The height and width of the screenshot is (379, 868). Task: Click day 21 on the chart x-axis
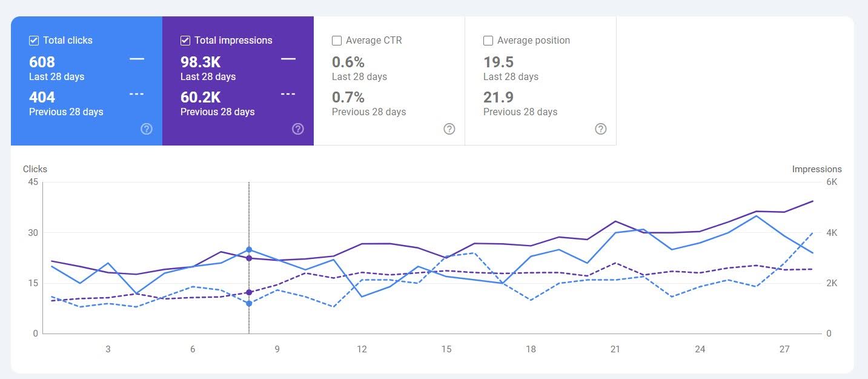(615, 349)
